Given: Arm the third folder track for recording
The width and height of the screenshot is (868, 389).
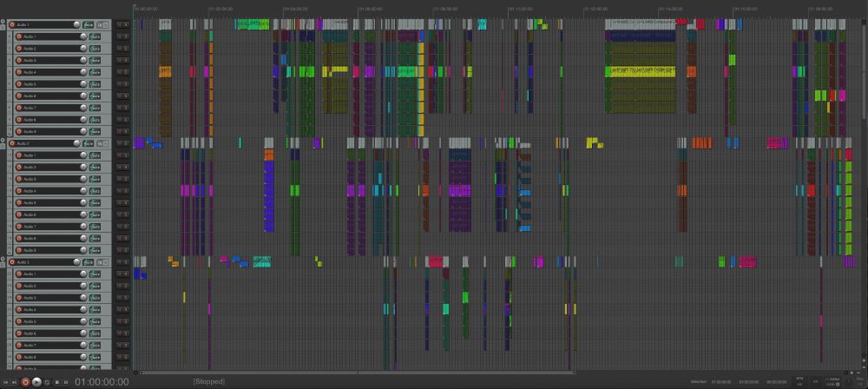Looking at the screenshot, I should [11, 262].
